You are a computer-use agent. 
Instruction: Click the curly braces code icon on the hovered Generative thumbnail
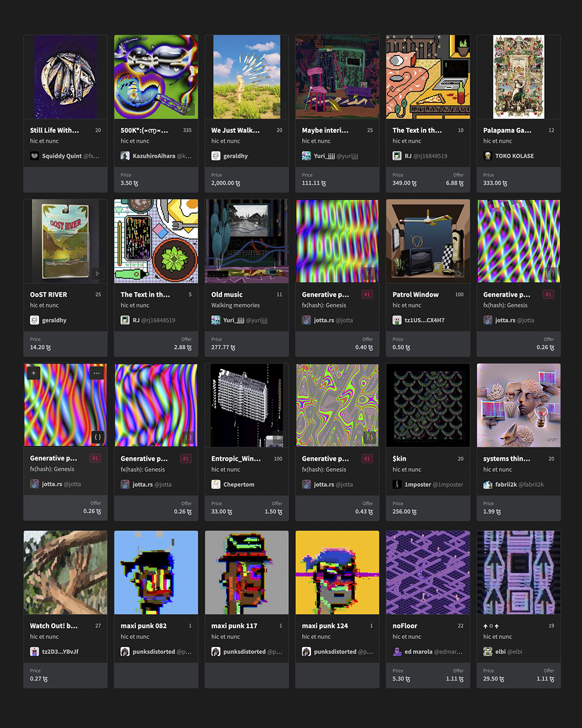point(98,437)
